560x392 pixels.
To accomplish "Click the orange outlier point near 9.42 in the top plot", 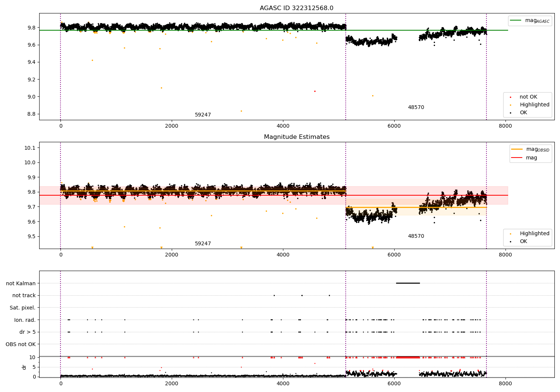I will pyautogui.click(x=92, y=60).
